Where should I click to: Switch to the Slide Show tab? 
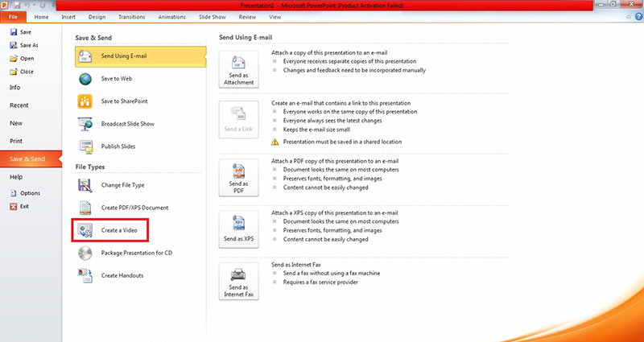tap(213, 17)
